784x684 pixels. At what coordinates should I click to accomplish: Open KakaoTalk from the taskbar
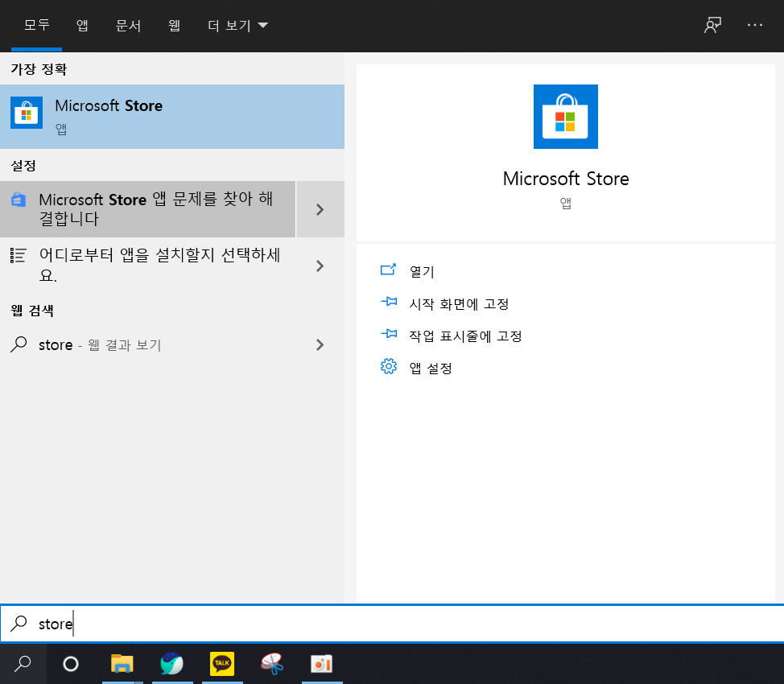tap(222, 664)
